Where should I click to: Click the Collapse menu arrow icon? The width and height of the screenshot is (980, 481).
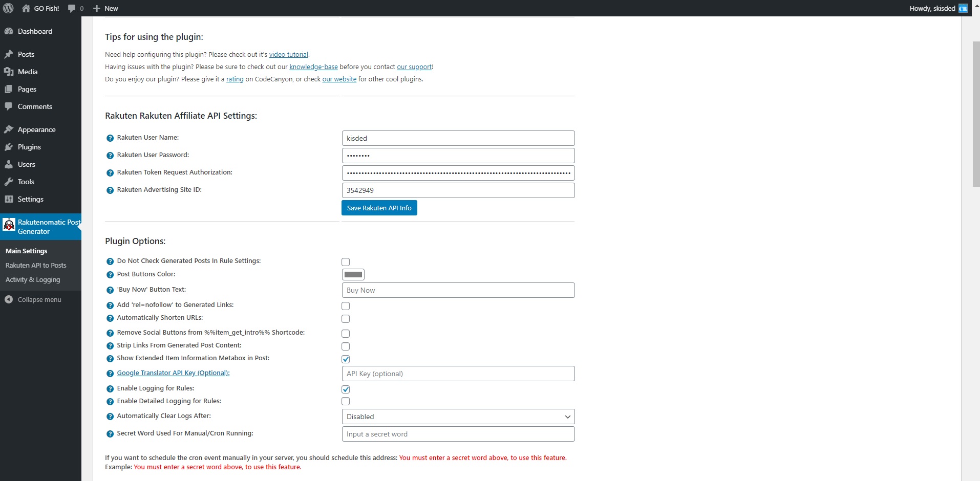tap(9, 299)
